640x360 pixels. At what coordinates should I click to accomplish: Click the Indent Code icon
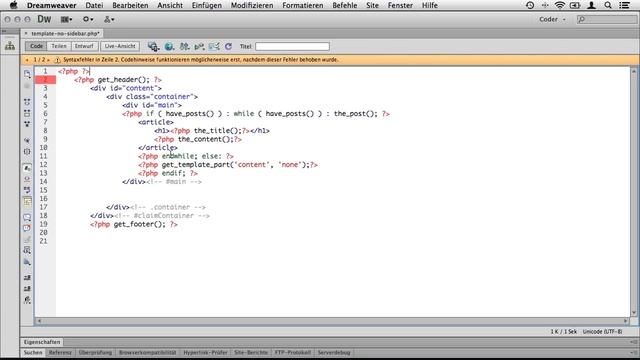(27, 278)
